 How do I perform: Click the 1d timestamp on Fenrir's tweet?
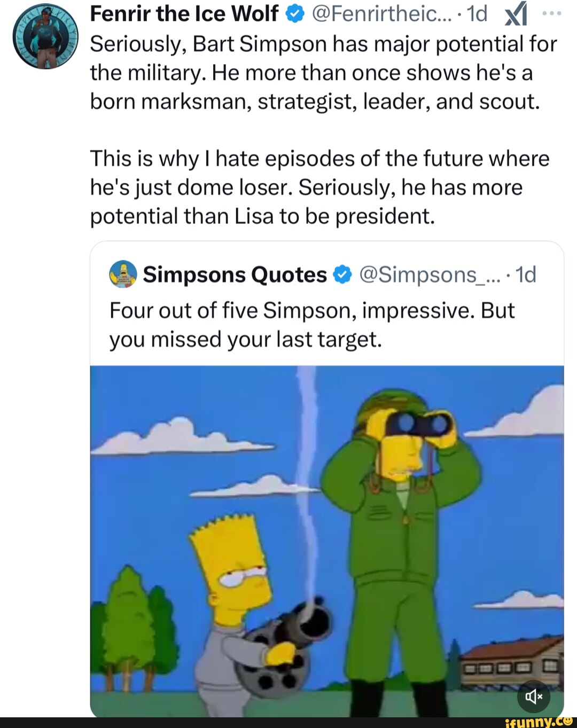click(x=477, y=14)
